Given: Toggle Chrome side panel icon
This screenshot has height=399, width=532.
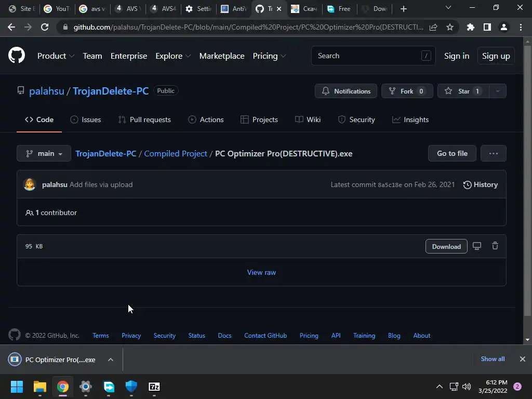Looking at the screenshot, I should coord(487,27).
